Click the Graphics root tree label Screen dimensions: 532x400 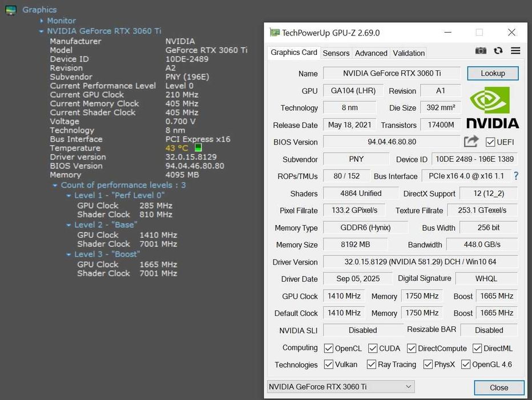[39, 10]
